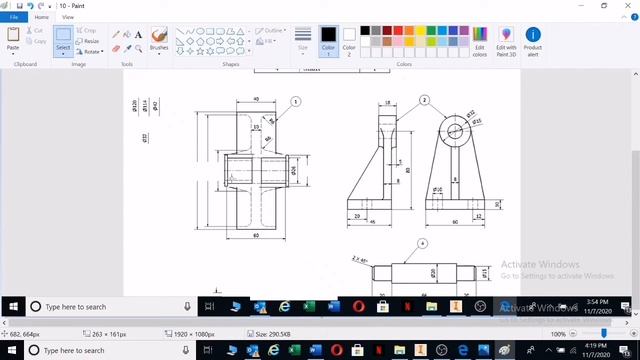The height and width of the screenshot is (360, 640).
Task: Choose the Triangle shape
Action: coord(240,31)
